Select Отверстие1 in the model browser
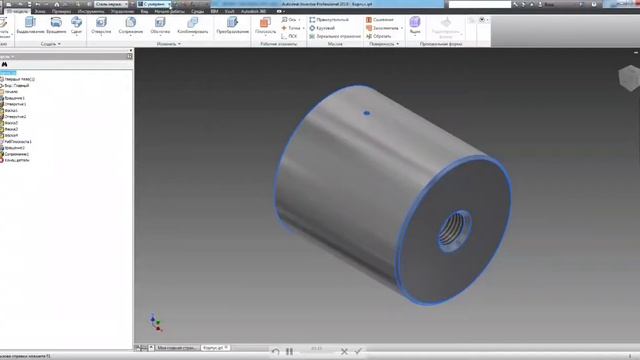 [x=15, y=104]
